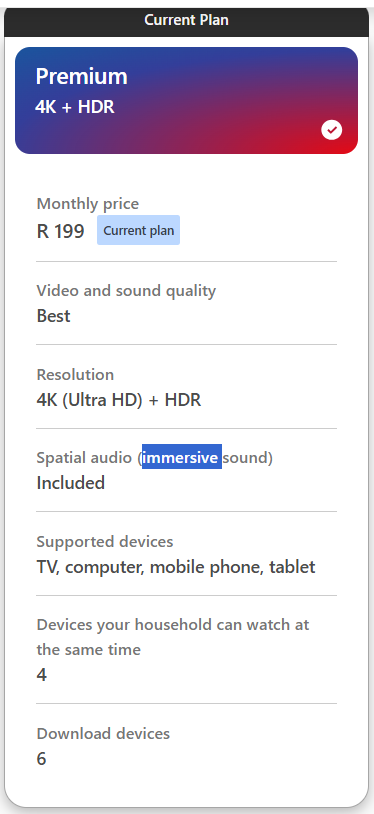
Task: Click the Spatial audio label text
Action: tap(155, 457)
